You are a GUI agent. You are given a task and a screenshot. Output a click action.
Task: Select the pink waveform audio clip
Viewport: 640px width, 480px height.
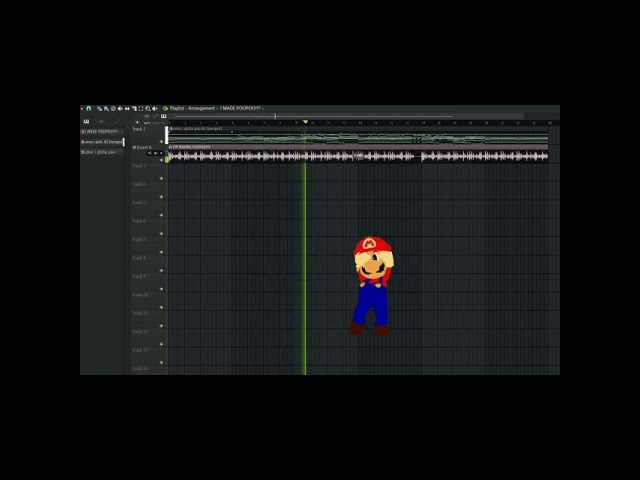pyautogui.click(x=358, y=153)
